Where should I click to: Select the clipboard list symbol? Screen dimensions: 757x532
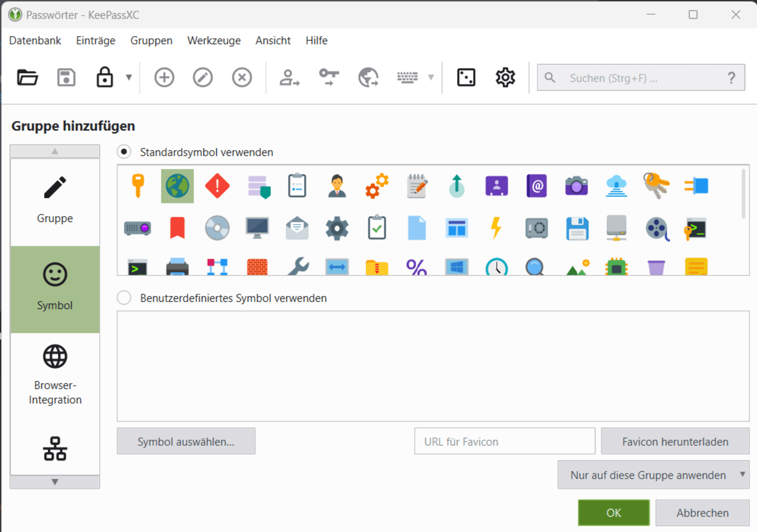coord(297,186)
